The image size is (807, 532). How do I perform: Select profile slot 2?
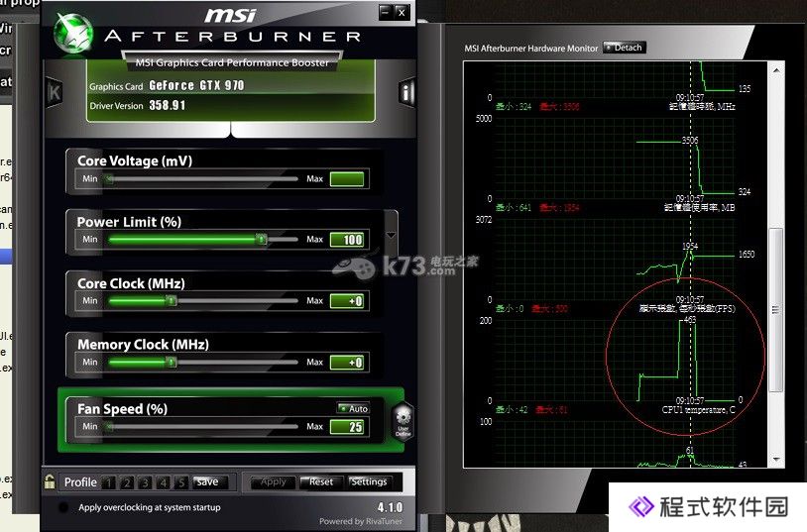click(x=127, y=482)
